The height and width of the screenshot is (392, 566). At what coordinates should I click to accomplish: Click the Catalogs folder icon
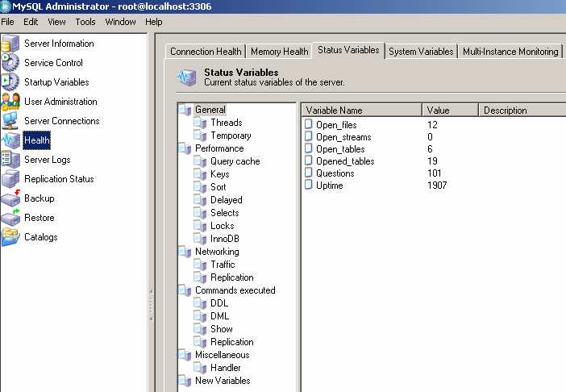(10, 237)
